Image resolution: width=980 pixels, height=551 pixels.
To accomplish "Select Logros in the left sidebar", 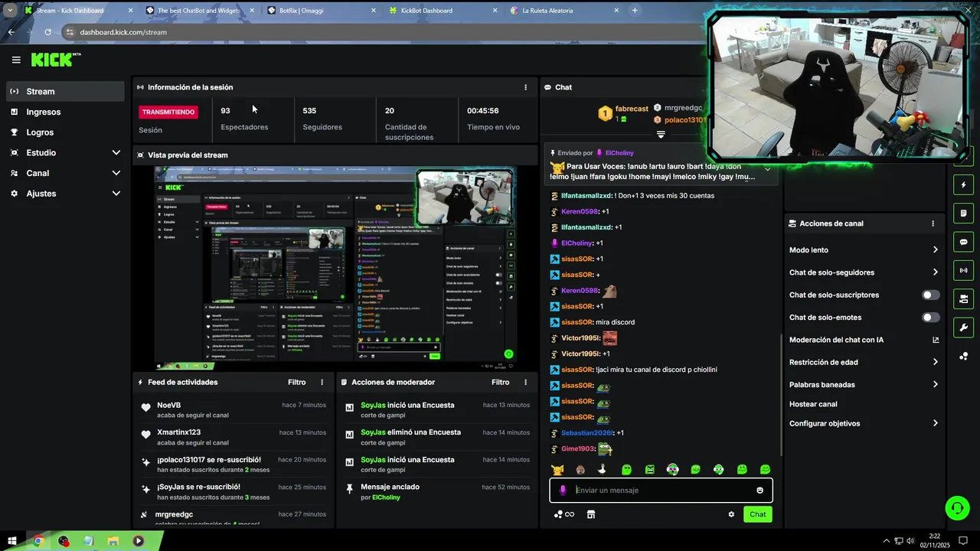I will [65, 132].
